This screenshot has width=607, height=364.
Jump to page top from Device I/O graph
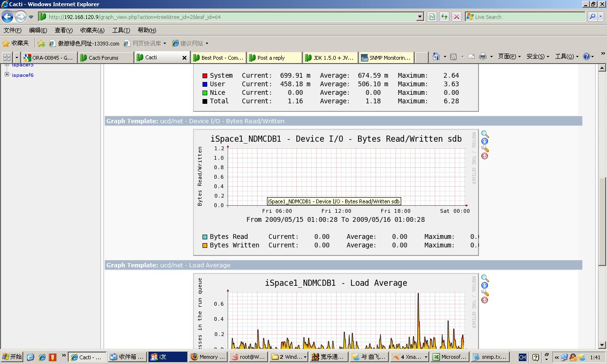(x=485, y=156)
